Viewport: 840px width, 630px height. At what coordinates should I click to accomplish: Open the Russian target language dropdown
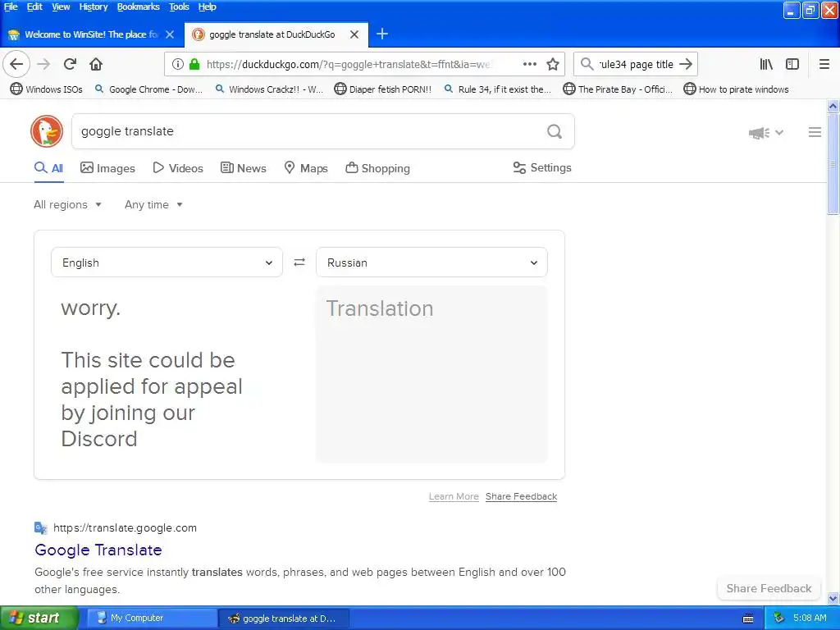click(x=431, y=262)
